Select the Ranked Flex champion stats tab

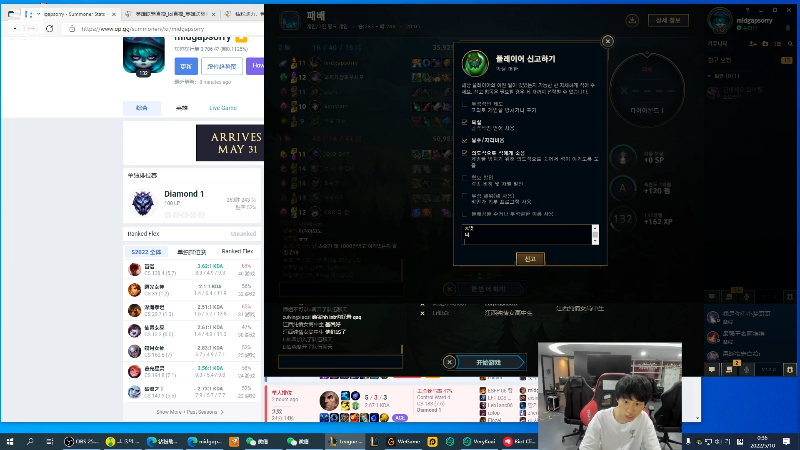(237, 252)
